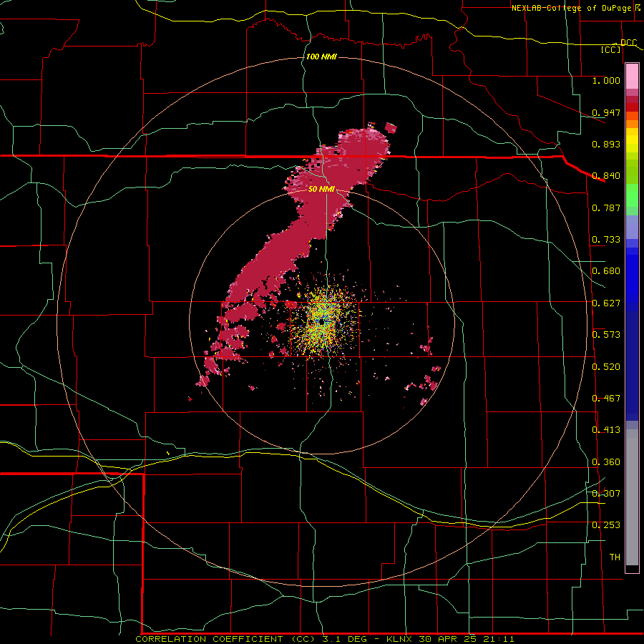Click the 0.307 color scale value
This screenshot has height=644, width=644.
tap(606, 493)
